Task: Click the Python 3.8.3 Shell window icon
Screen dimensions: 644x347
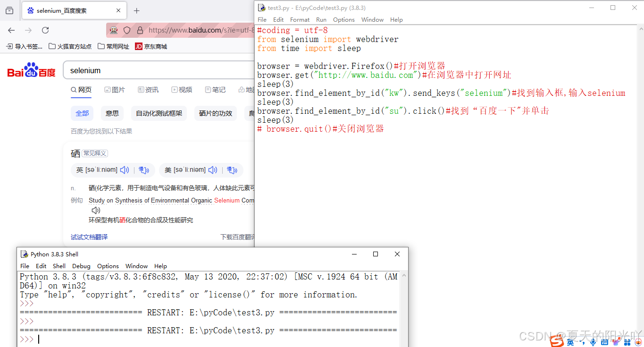Action: tap(25, 254)
